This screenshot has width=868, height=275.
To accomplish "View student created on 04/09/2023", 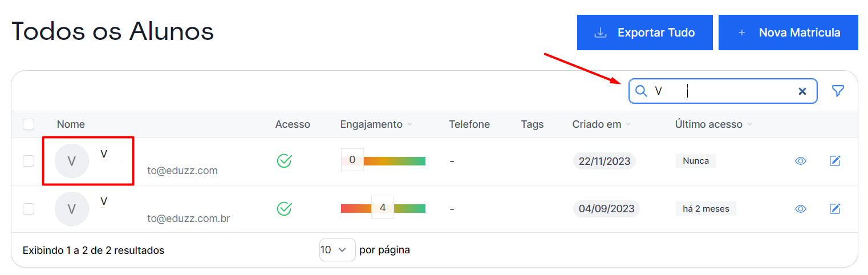I will [800, 209].
